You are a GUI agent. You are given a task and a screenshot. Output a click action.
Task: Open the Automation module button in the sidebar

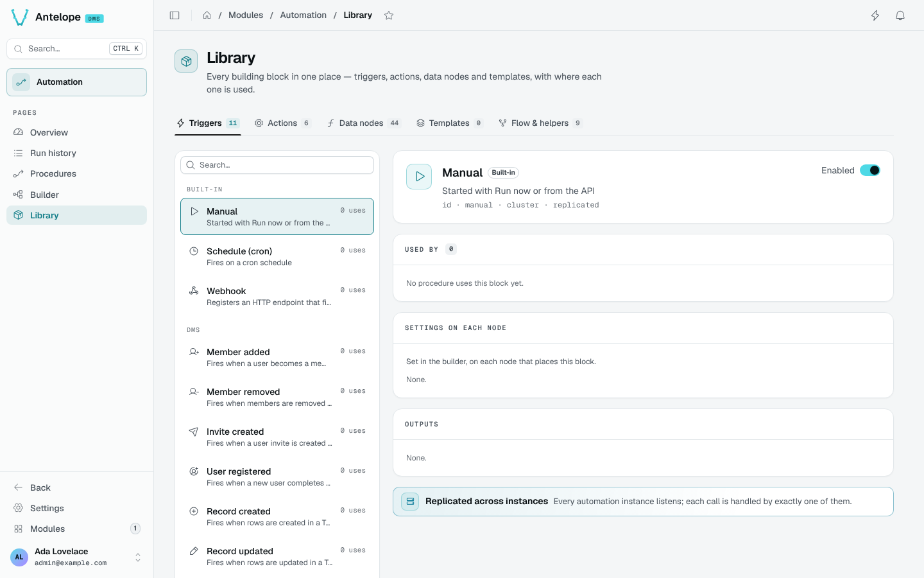coord(76,82)
